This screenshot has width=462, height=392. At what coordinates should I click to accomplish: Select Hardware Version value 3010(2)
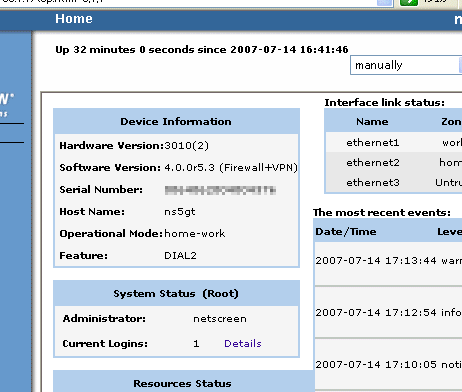point(186,145)
